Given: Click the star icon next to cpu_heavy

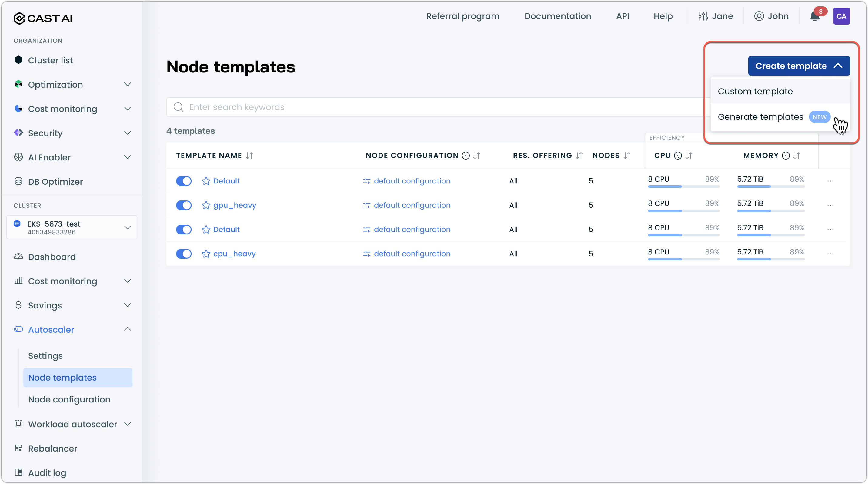Looking at the screenshot, I should pos(206,254).
